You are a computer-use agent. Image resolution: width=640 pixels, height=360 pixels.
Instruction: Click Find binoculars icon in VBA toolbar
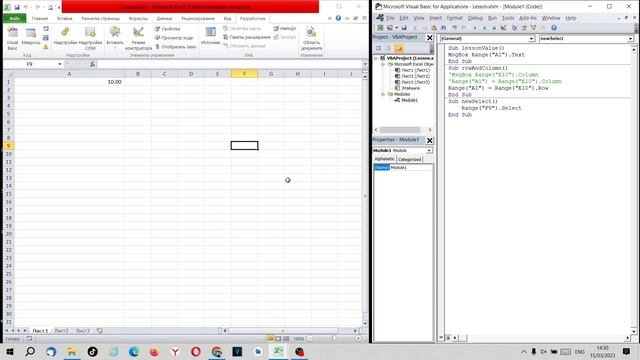click(443, 28)
